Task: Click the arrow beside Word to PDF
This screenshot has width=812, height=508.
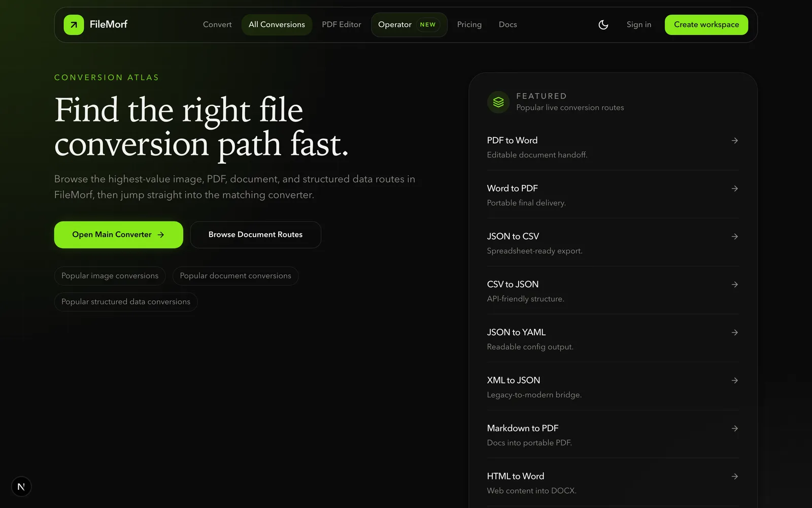Action: pos(734,188)
